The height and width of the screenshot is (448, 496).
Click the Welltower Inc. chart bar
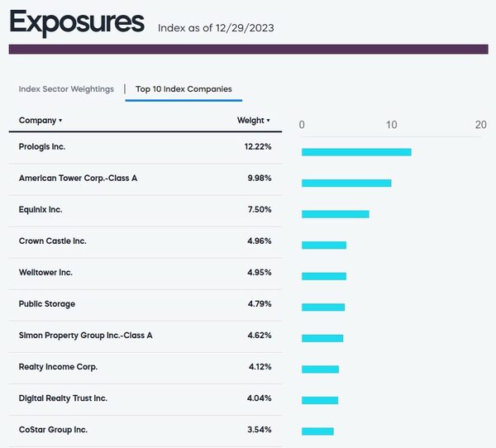(x=324, y=276)
